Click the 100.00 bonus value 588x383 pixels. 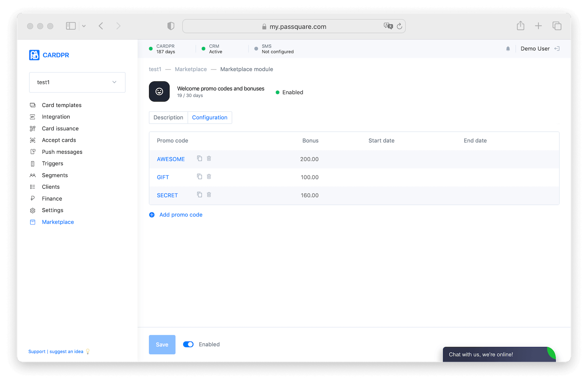click(310, 177)
